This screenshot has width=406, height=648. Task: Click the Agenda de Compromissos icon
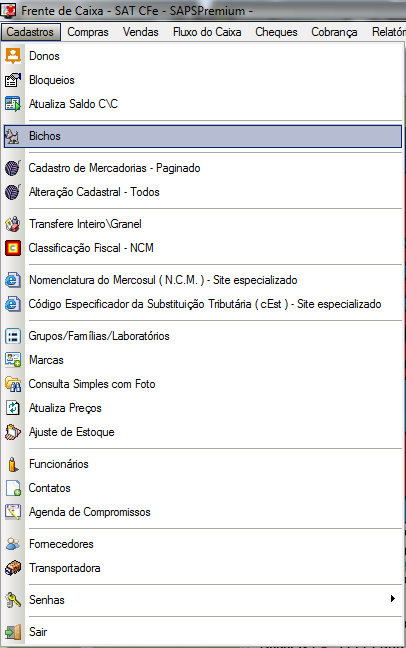tap(13, 512)
